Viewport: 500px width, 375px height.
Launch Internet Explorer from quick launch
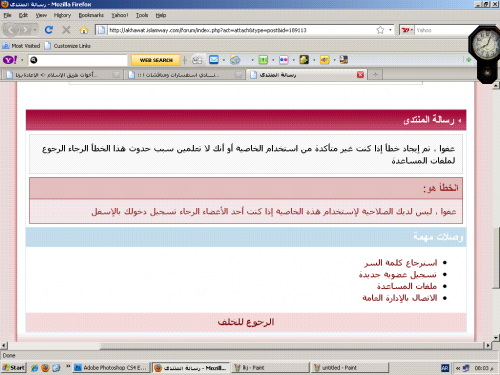pyautogui.click(x=34, y=368)
